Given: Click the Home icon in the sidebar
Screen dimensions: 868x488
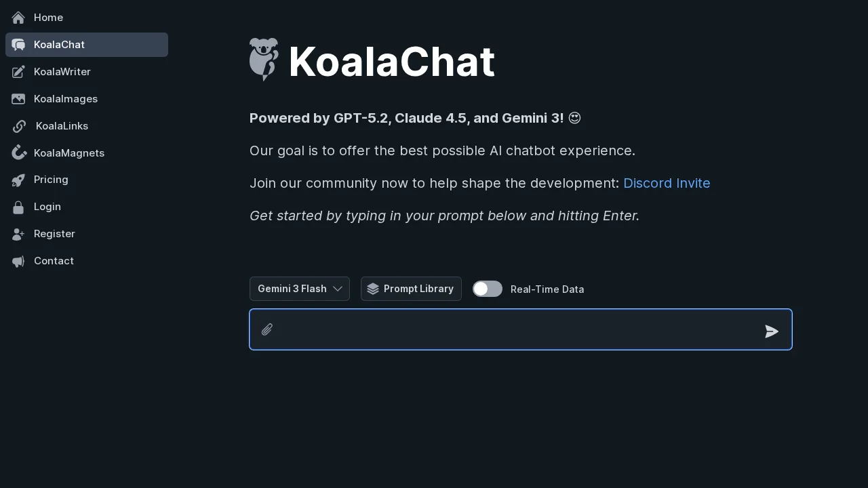Looking at the screenshot, I should click(18, 18).
